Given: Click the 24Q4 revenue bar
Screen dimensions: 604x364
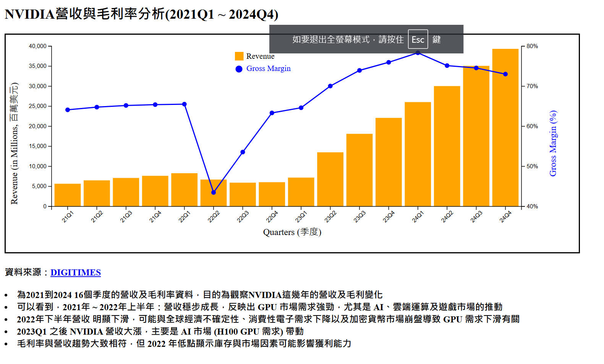Looking at the screenshot, I should (505, 127).
